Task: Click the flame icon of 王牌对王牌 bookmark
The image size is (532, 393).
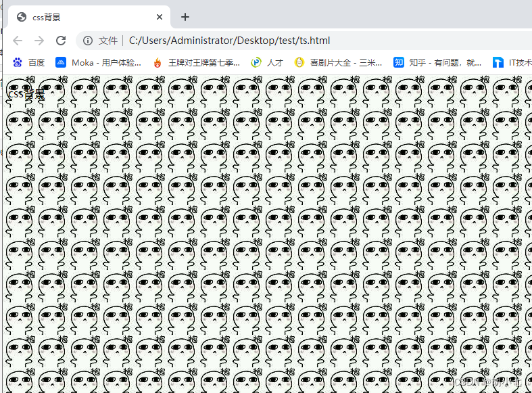Action: pos(158,62)
